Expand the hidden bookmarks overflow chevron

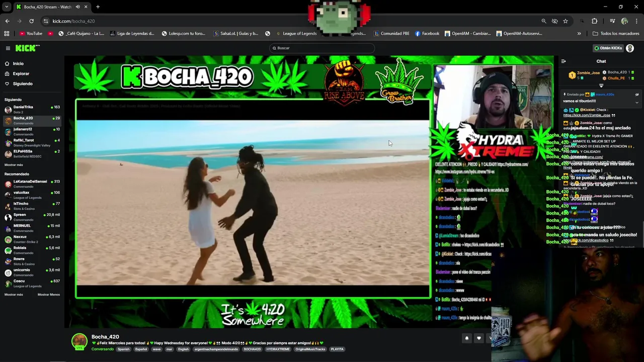(x=579, y=34)
